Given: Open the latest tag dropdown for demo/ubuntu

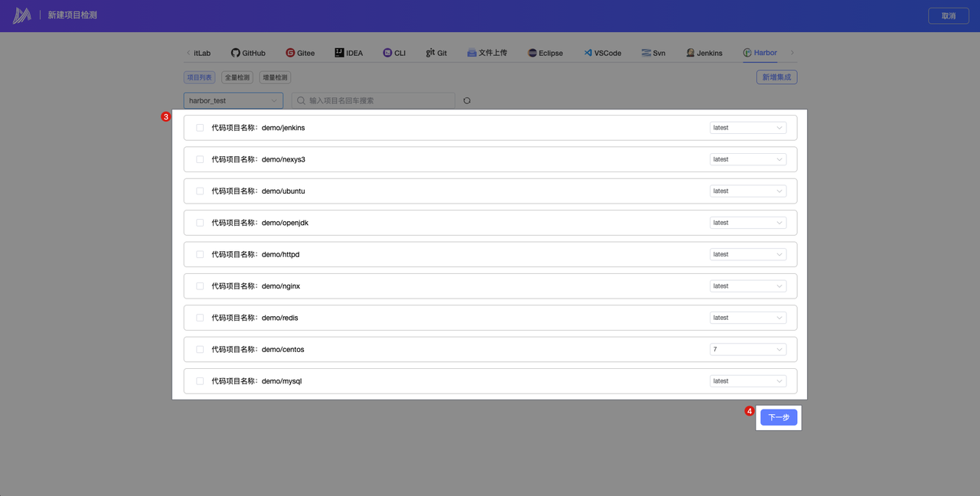Looking at the screenshot, I should [x=747, y=191].
